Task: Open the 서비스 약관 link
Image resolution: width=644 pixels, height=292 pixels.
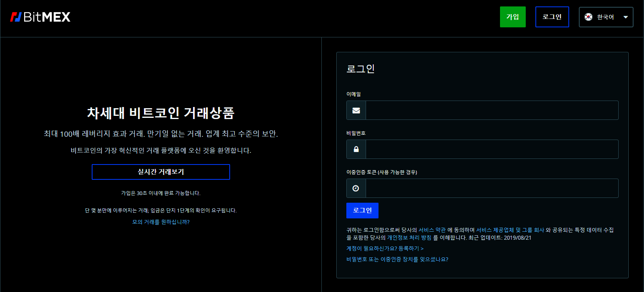Action: point(432,230)
